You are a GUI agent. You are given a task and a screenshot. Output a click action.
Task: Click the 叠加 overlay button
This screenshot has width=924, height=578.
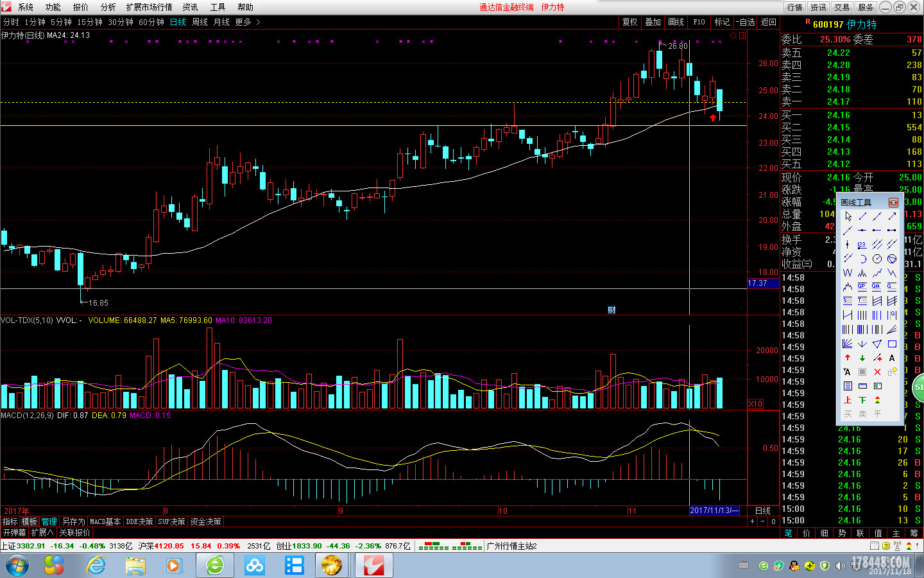[x=653, y=22]
